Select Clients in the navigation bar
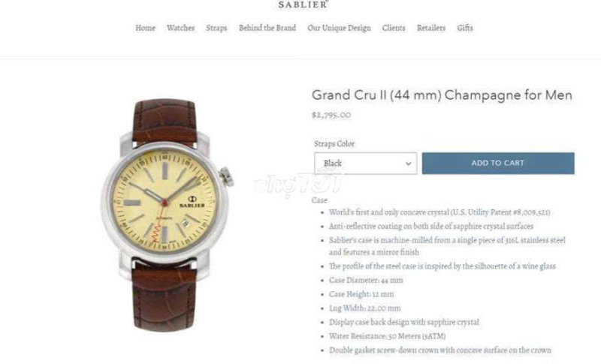The height and width of the screenshot is (364, 601). 394,28
